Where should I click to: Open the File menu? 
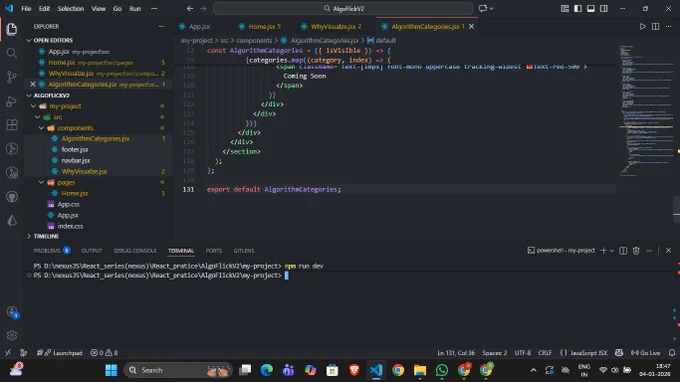click(26, 8)
